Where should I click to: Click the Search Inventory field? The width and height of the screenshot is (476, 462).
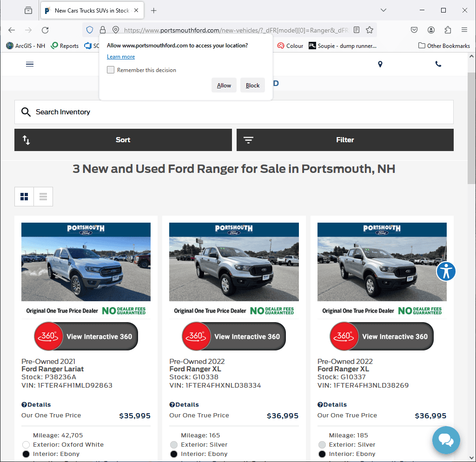coord(234,112)
